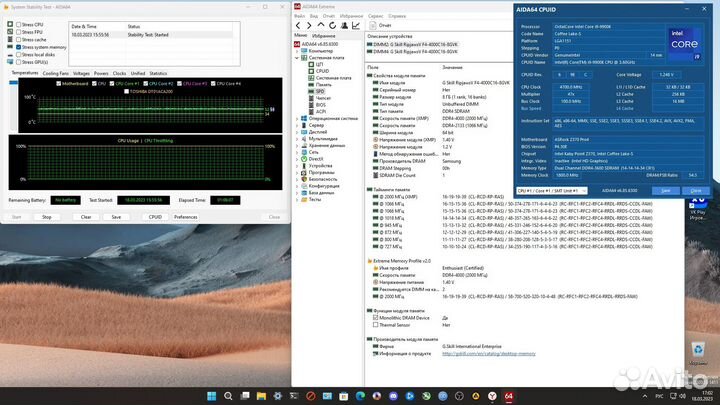Click Save in AIDA64 CPUID window

click(666, 191)
